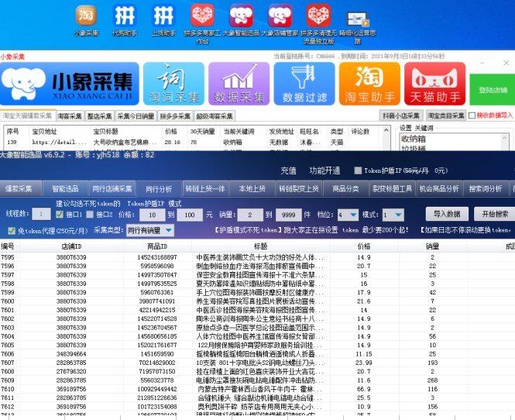This screenshot has width=515, height=420.
Task: Switch to 采集今日销量 tab
Action: click(x=136, y=116)
